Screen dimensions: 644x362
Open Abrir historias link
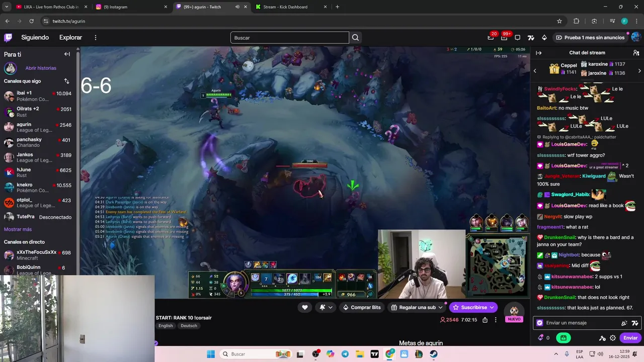tap(41, 68)
